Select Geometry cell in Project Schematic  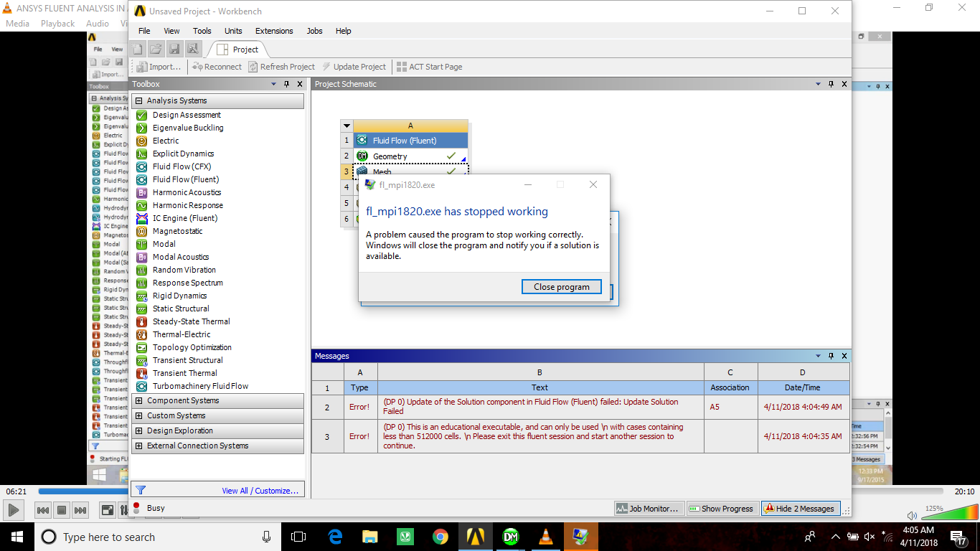coord(410,156)
